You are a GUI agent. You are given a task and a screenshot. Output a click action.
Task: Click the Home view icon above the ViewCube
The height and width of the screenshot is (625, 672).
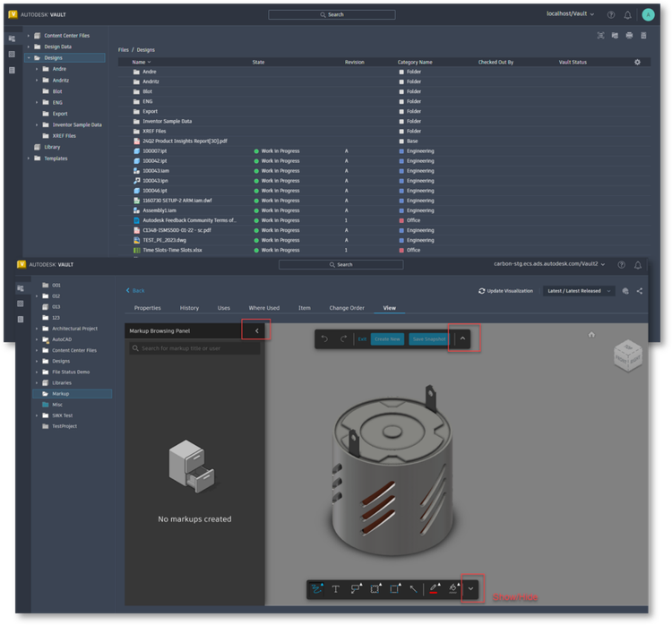(x=591, y=335)
